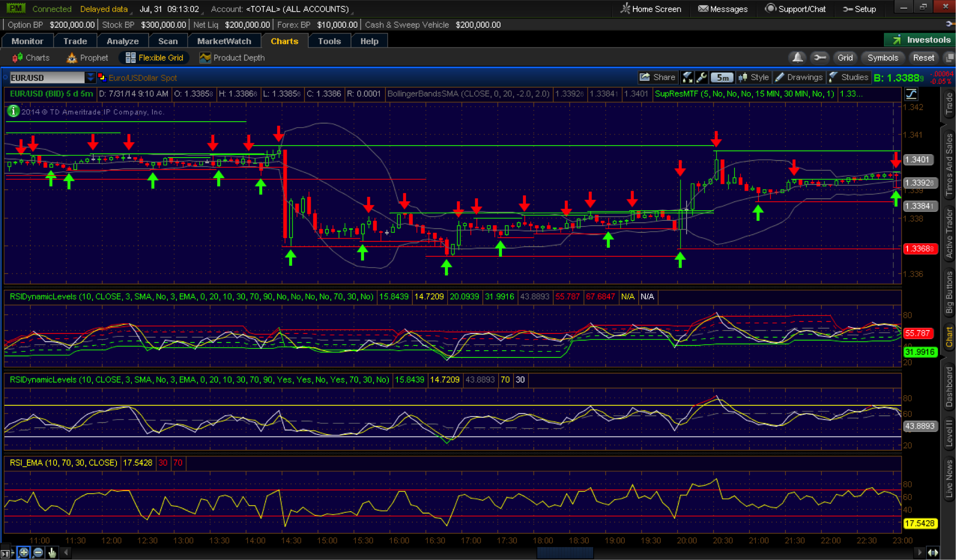Screen dimensions: 956x560
Task: Open the Tools tab
Action: coord(329,41)
